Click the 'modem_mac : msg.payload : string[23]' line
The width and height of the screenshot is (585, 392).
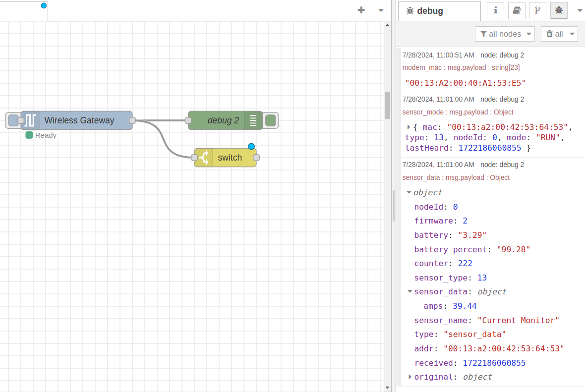tap(461, 67)
